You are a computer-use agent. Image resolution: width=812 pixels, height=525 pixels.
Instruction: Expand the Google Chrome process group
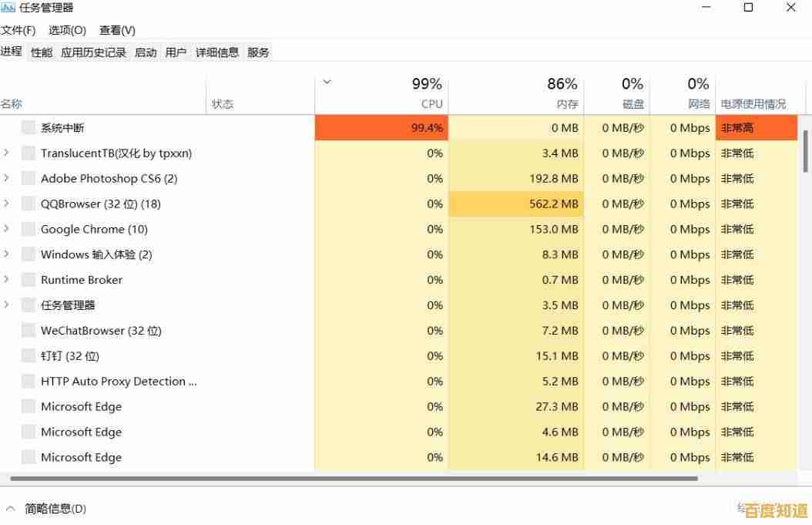(x=7, y=229)
